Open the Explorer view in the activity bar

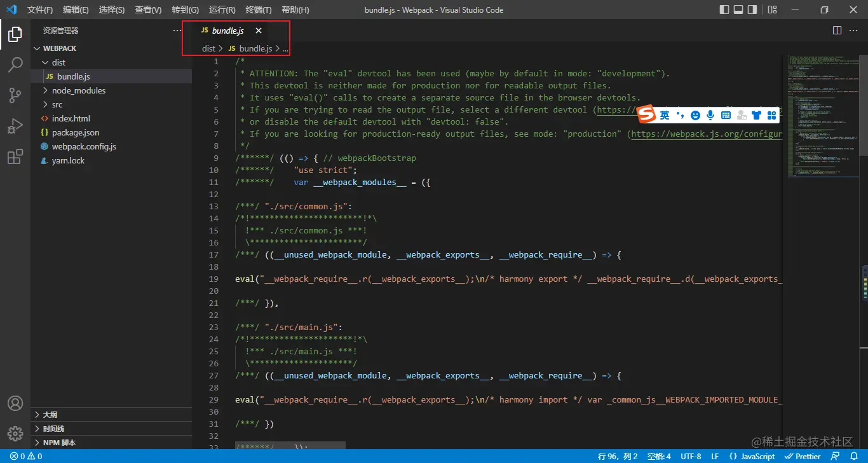pos(15,34)
